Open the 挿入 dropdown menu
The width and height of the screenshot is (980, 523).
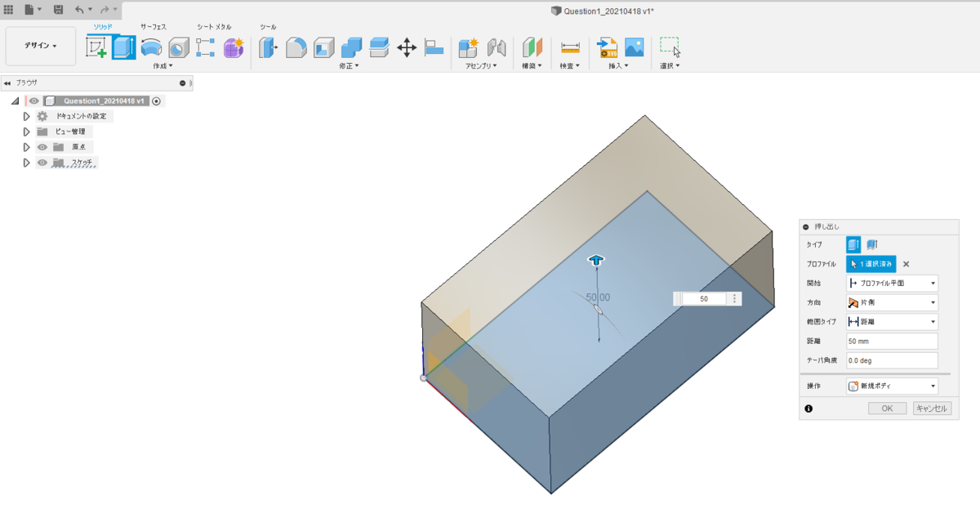tap(619, 65)
